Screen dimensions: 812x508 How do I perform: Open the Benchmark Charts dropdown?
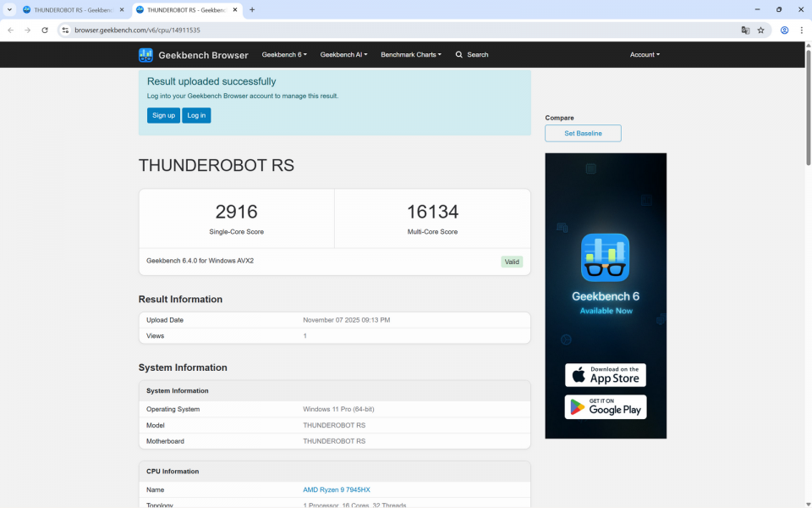click(411, 54)
